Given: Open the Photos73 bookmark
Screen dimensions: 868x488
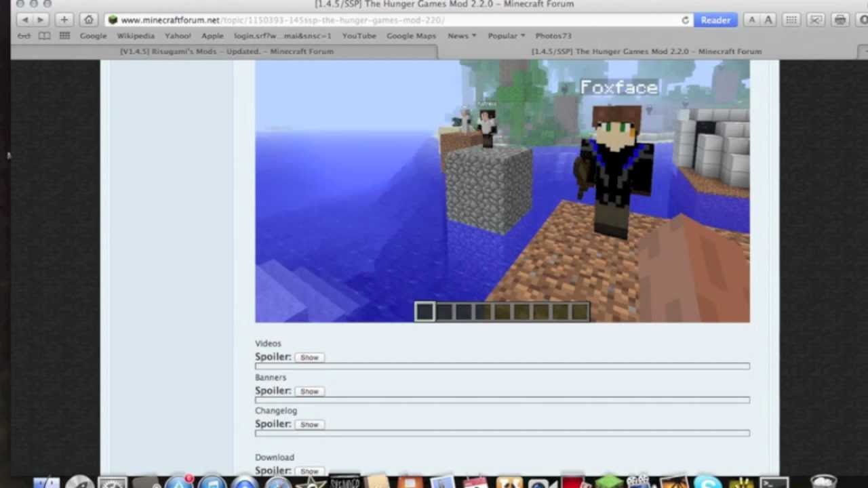Looking at the screenshot, I should point(553,36).
